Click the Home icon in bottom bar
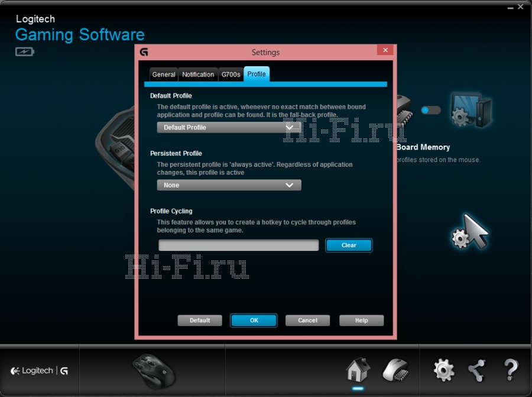Image resolution: width=532 pixels, height=397 pixels. coord(358,370)
